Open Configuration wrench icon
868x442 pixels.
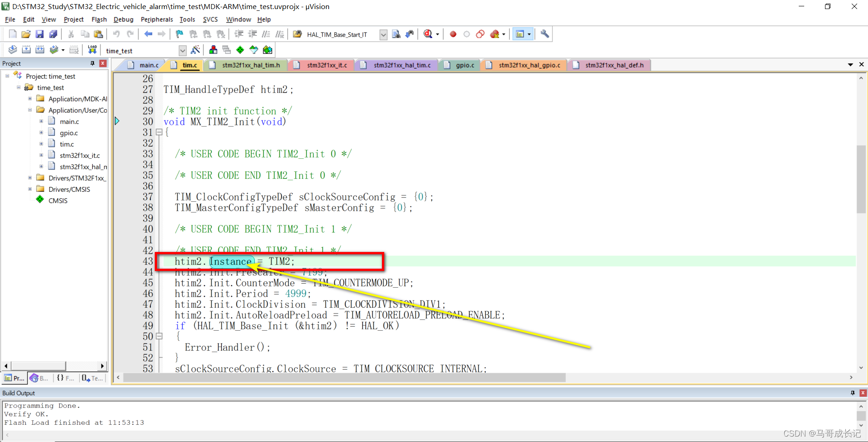(x=545, y=34)
